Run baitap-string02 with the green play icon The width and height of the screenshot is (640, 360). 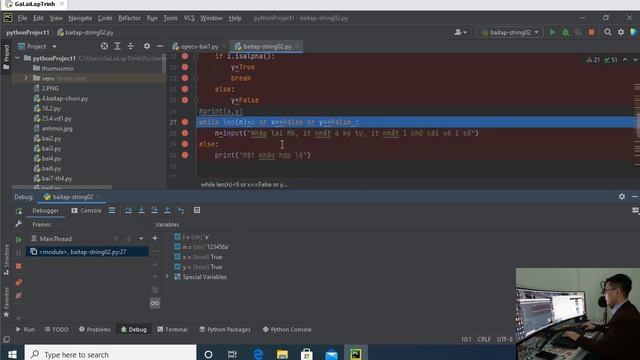(552, 32)
